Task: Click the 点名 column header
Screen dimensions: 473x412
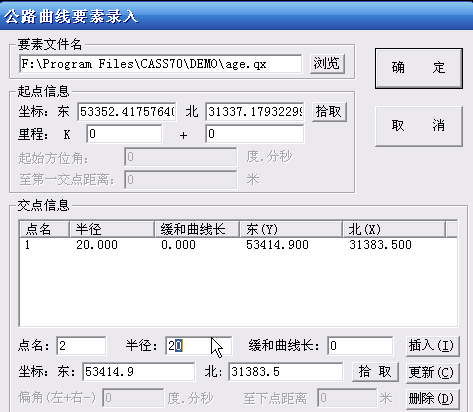Action: point(44,229)
